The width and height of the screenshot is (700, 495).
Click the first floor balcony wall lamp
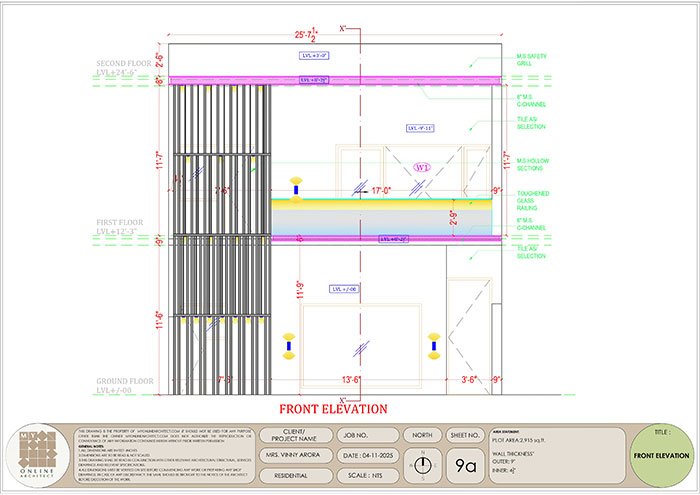coord(296,190)
